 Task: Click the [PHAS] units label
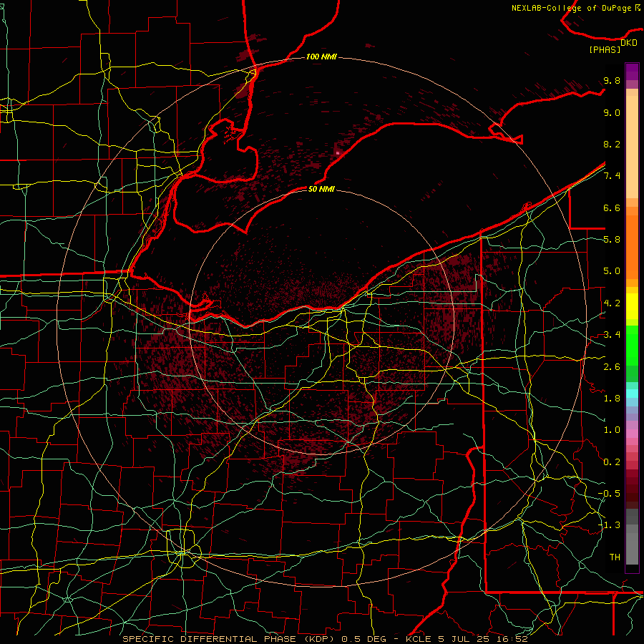click(x=605, y=49)
